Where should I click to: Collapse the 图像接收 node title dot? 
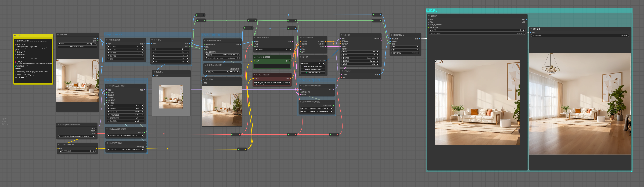point(429,16)
